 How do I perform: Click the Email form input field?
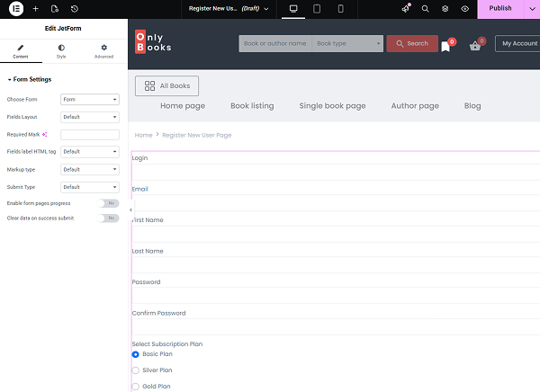coord(336,203)
